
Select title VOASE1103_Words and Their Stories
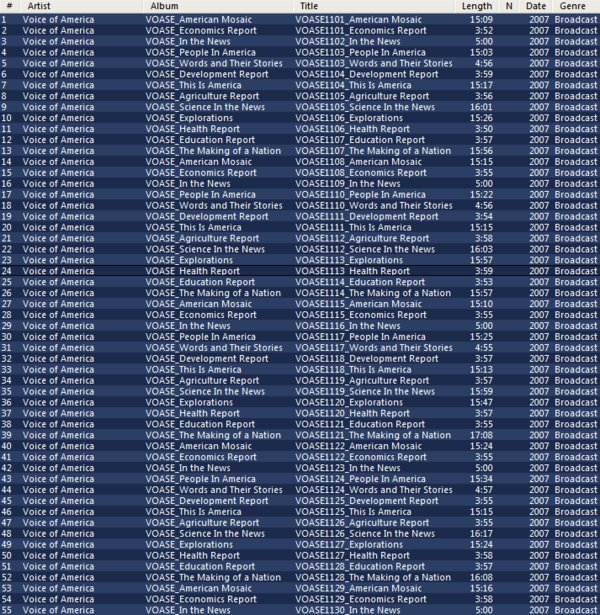click(374, 64)
